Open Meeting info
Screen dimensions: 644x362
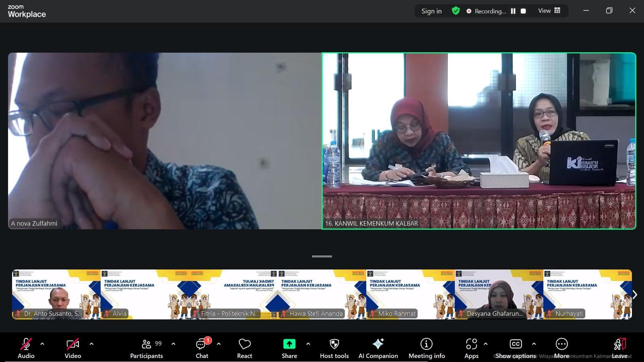(x=427, y=348)
